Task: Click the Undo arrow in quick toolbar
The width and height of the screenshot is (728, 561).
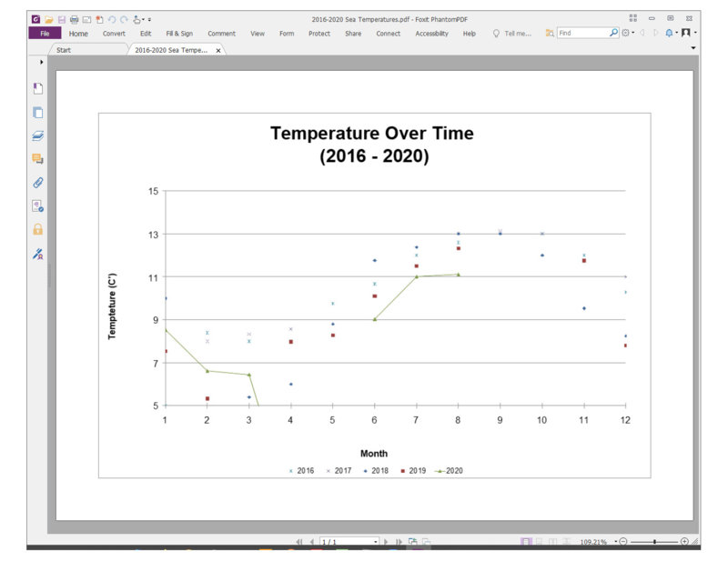Action: coord(112,19)
